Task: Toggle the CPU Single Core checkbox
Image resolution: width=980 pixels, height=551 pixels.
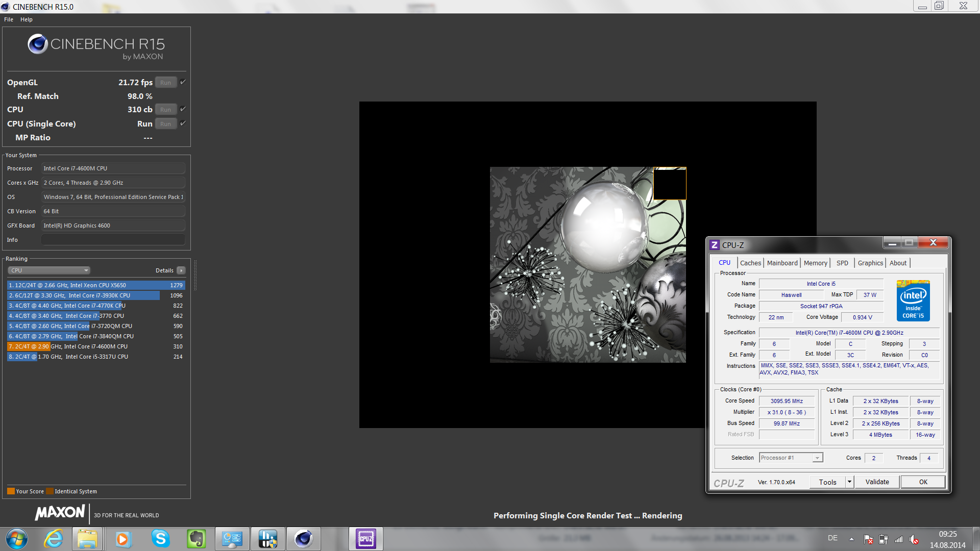Action: click(x=183, y=123)
